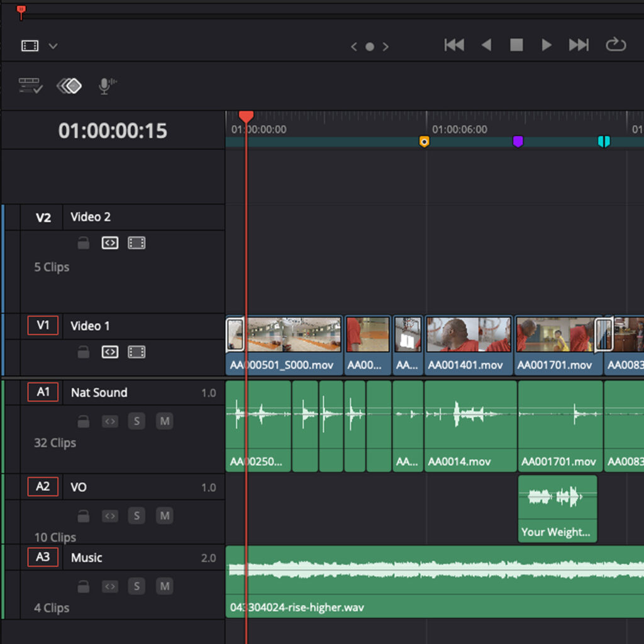Click the Play button in transport controls
644x644 pixels.
coord(547,45)
